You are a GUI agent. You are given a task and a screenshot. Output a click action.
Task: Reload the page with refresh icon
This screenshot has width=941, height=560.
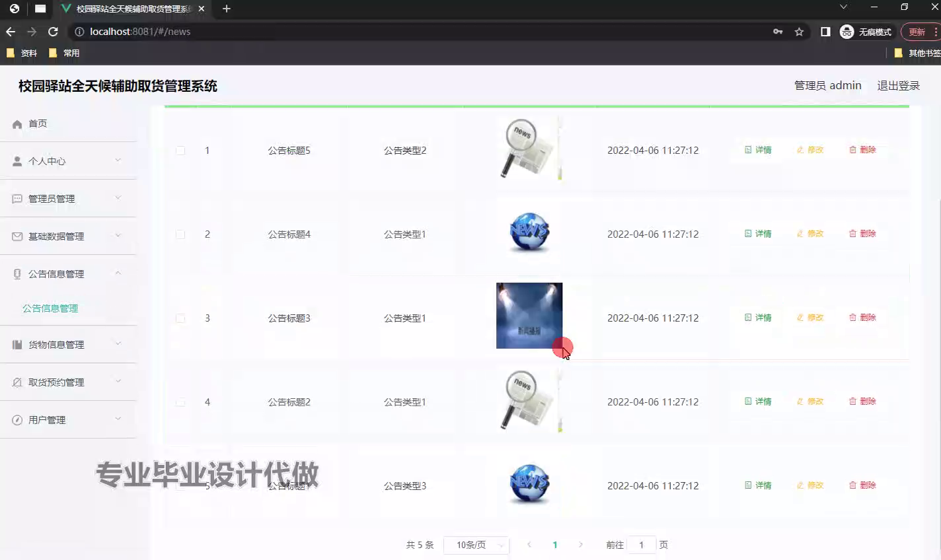click(54, 31)
